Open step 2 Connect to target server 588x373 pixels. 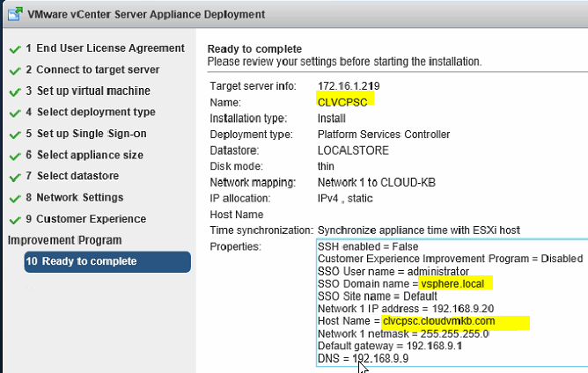point(92,69)
